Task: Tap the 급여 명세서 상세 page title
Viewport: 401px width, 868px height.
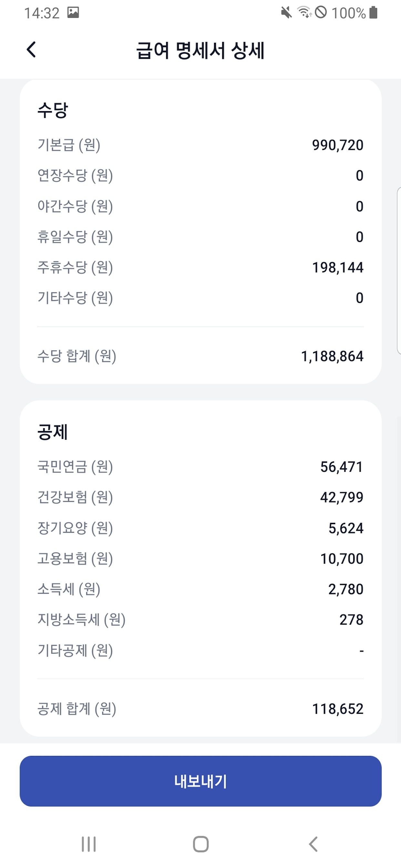Action: [x=200, y=51]
